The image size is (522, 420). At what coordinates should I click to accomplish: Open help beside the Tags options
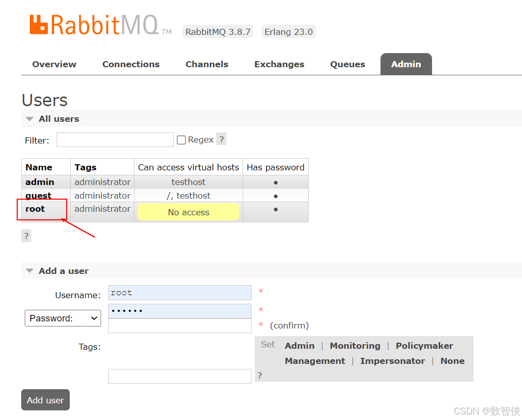pos(259,375)
